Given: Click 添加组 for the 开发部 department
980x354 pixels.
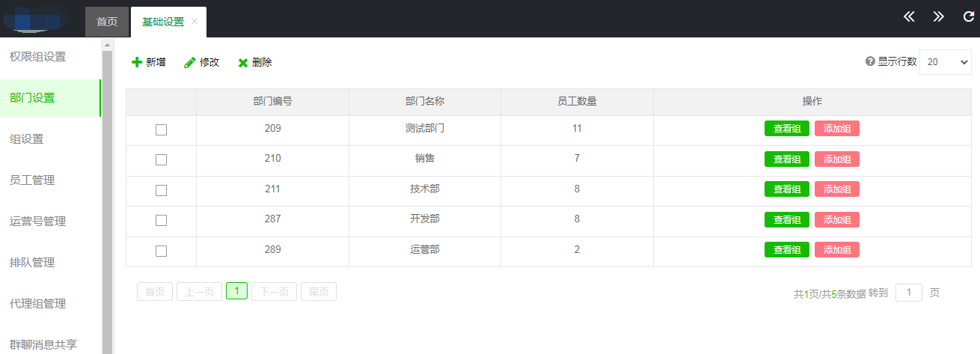Looking at the screenshot, I should pyautogui.click(x=836, y=219).
